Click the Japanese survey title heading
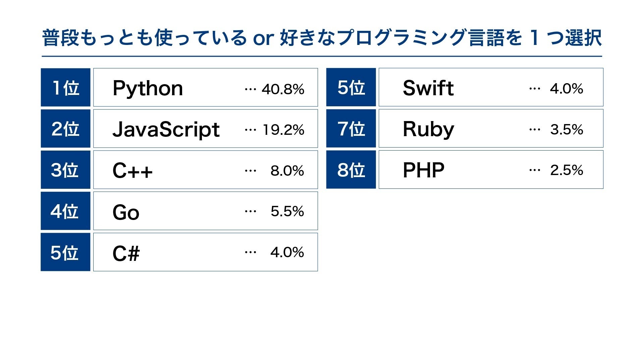This screenshot has height=337, width=644. tap(322, 38)
